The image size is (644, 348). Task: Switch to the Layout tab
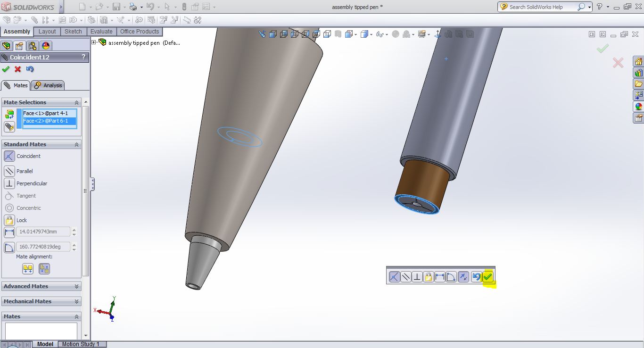pyautogui.click(x=47, y=32)
